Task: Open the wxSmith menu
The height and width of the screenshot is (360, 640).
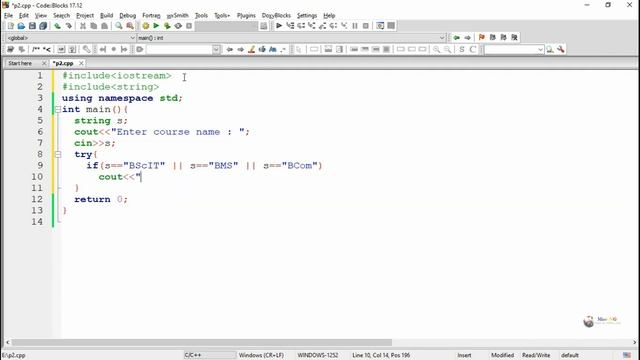Action: pos(178,16)
